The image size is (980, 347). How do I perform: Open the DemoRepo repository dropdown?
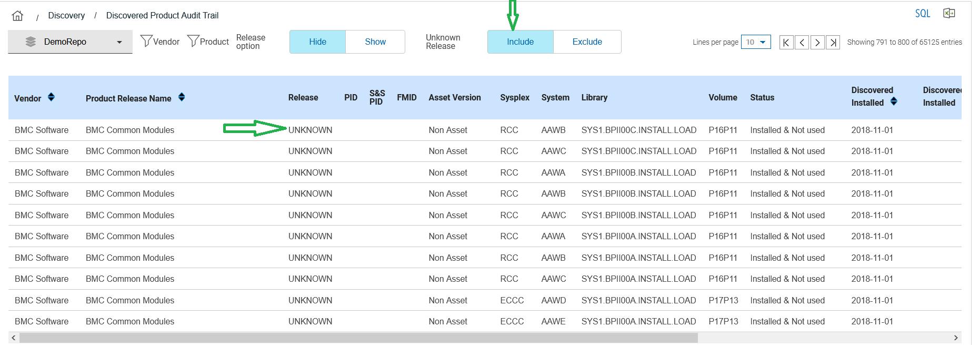(70, 42)
